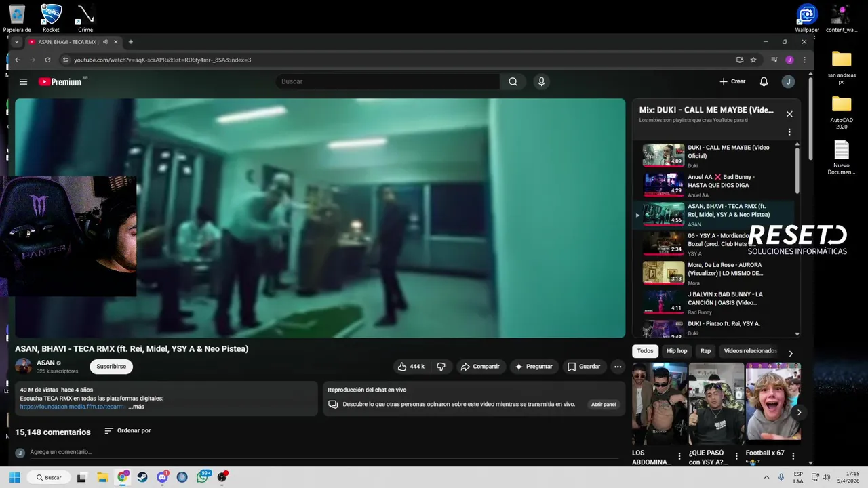
Task: Open Discord from the taskbar
Action: click(x=162, y=477)
